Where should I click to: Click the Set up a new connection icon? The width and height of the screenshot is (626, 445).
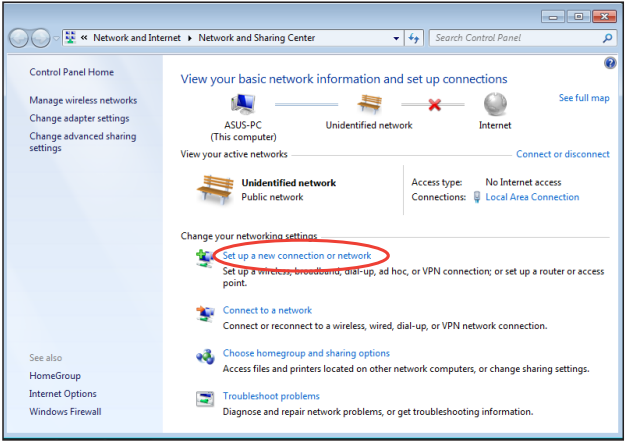pos(205,258)
